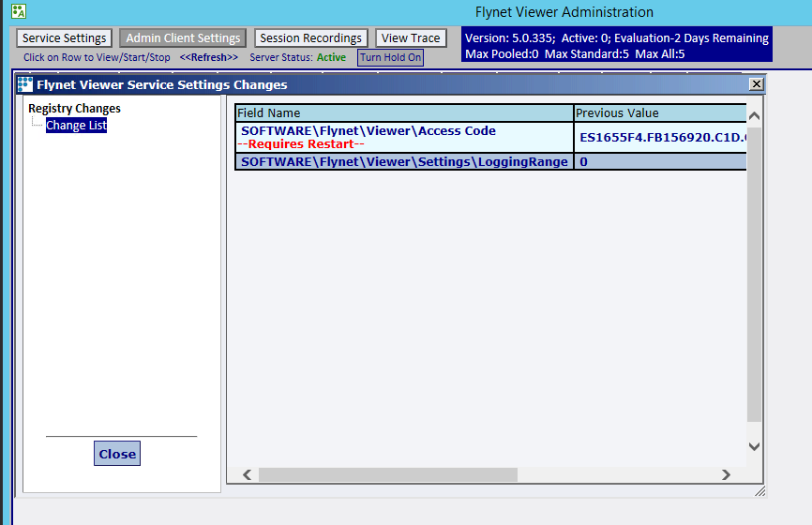Image resolution: width=812 pixels, height=525 pixels.
Task: Click the <<Refresh>> link
Action: tap(209, 57)
